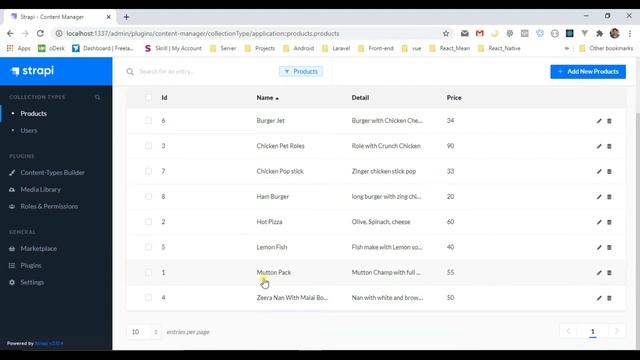The width and height of the screenshot is (640, 360).
Task: Open the Apps bookmarks shortcut
Action: click(x=19, y=48)
